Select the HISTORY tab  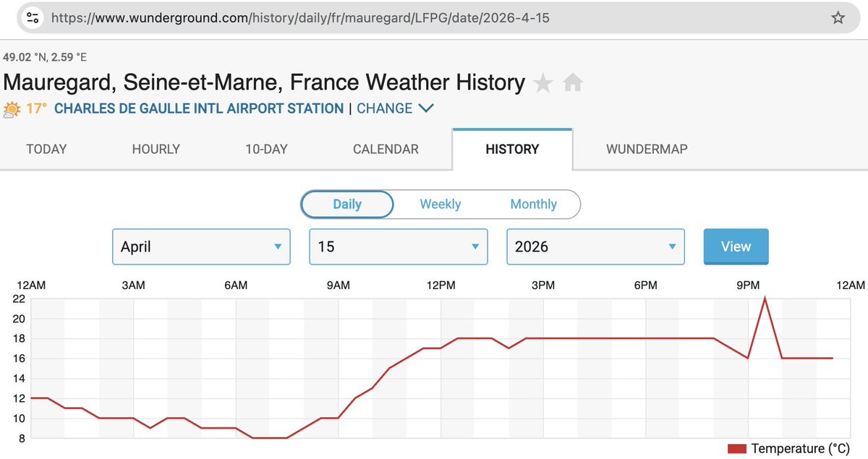(x=512, y=150)
